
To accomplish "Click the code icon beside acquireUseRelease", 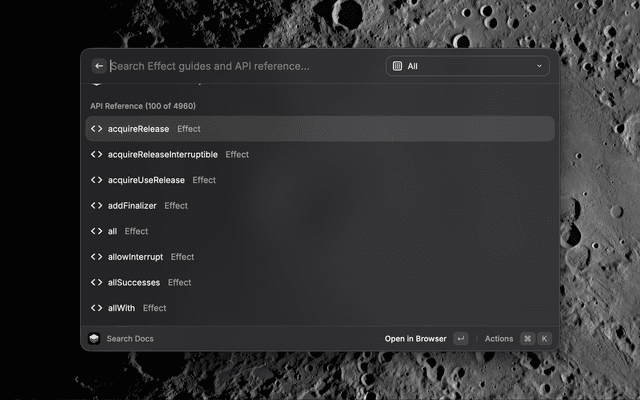I will [96, 180].
